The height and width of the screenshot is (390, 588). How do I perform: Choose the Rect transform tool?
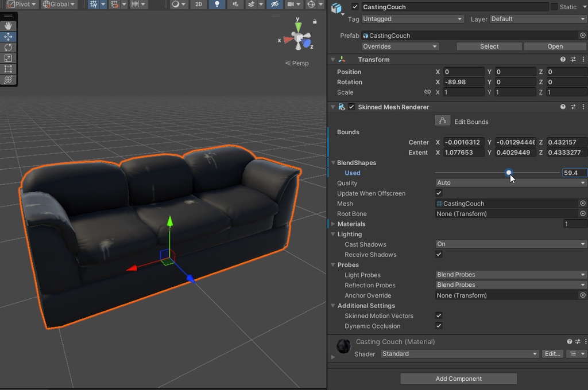[8, 68]
